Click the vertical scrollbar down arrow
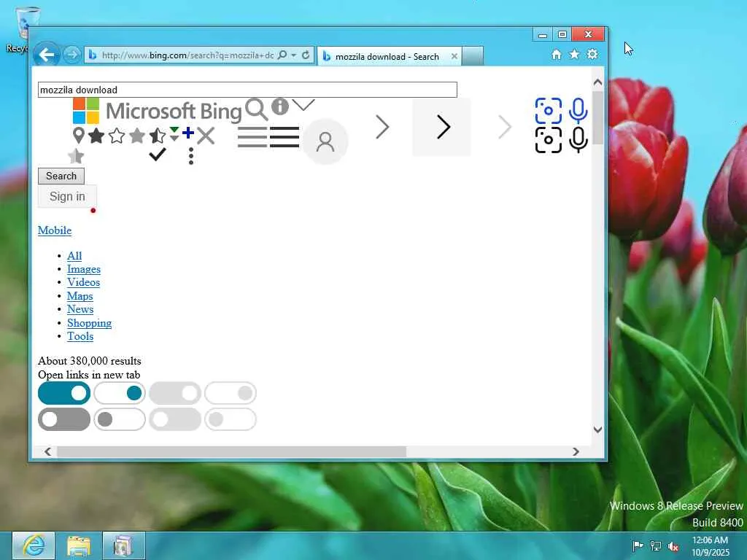This screenshot has width=747, height=560. (597, 429)
